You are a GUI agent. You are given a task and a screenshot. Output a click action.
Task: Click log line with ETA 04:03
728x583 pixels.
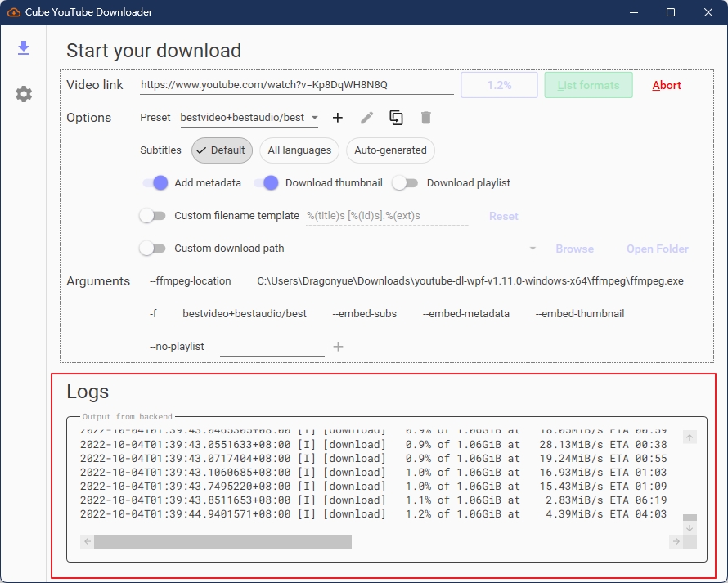coord(373,514)
